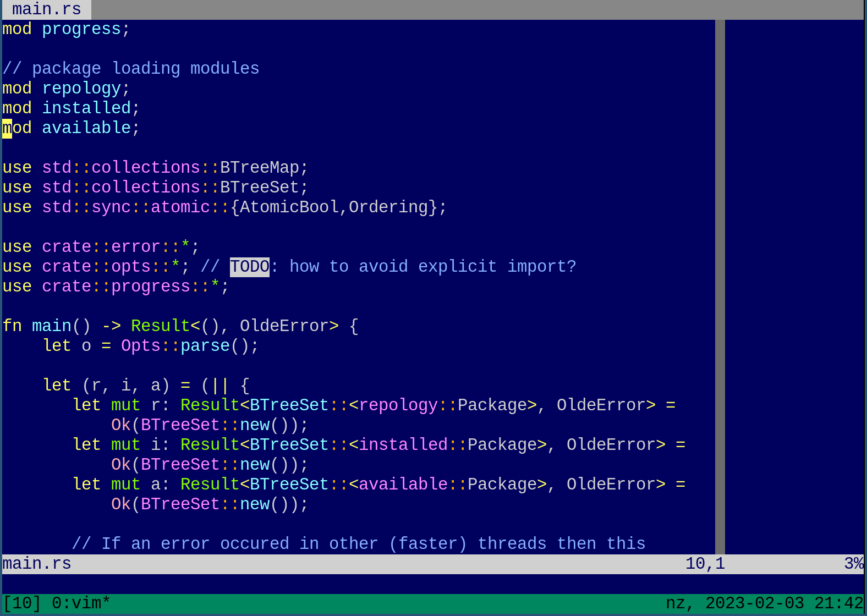
Task: Click the '// package loading modules' comment
Action: (131, 69)
